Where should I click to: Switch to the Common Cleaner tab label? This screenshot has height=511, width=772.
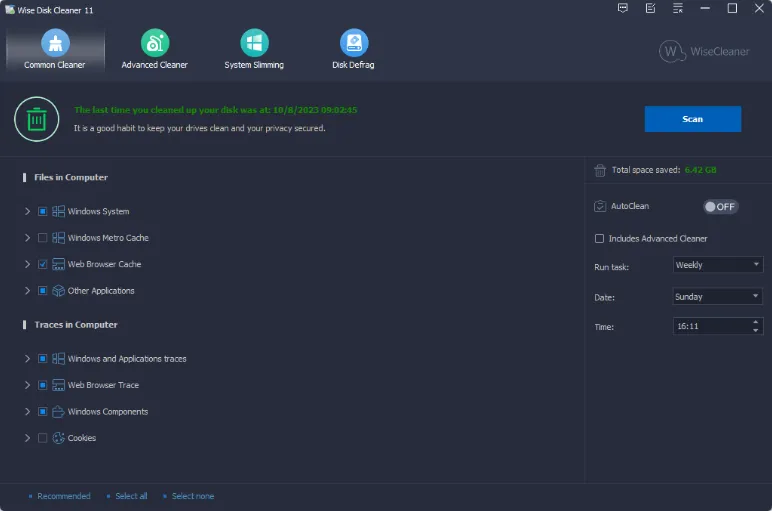[x=55, y=65]
